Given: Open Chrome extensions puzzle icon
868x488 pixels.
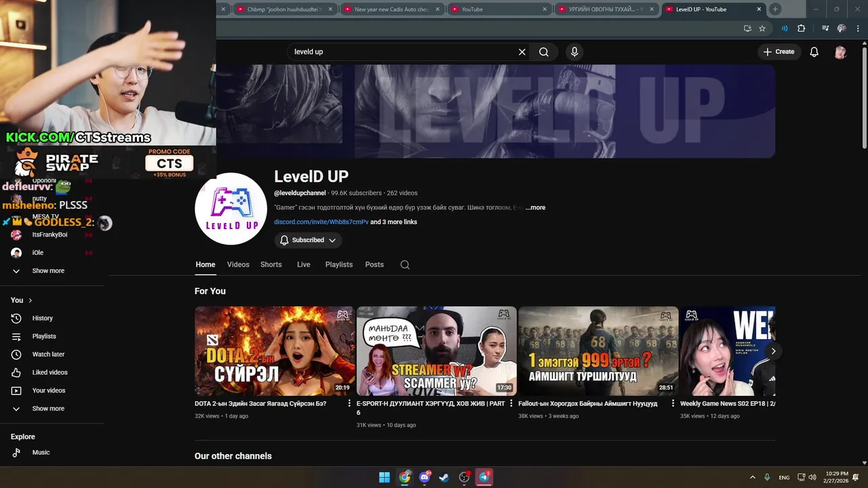Looking at the screenshot, I should (x=802, y=28).
